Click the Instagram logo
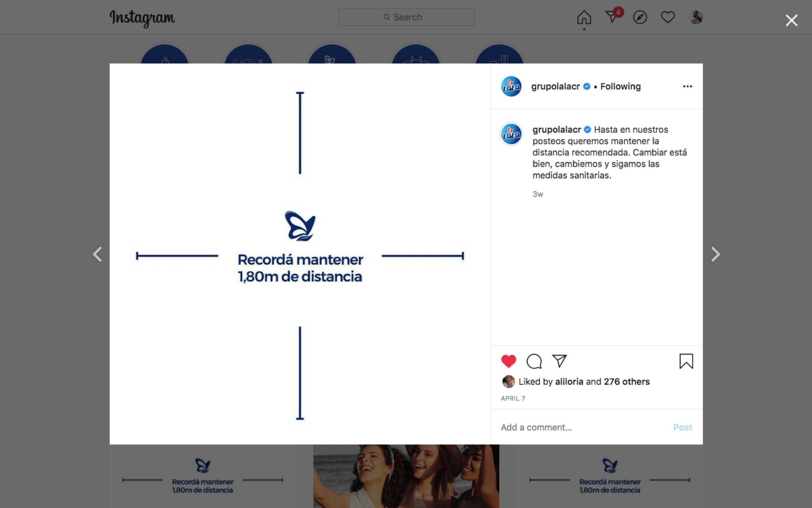 (x=142, y=18)
